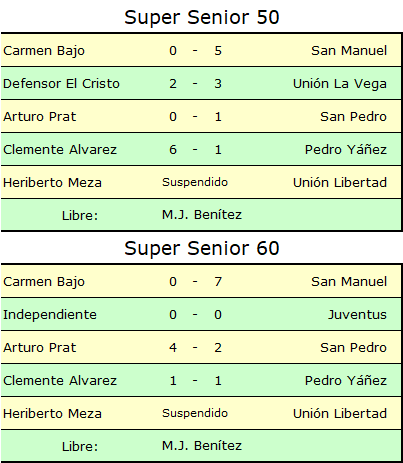Select Clemente Alvarez in Super Senior 50
The image size is (403, 463).
click(60, 149)
